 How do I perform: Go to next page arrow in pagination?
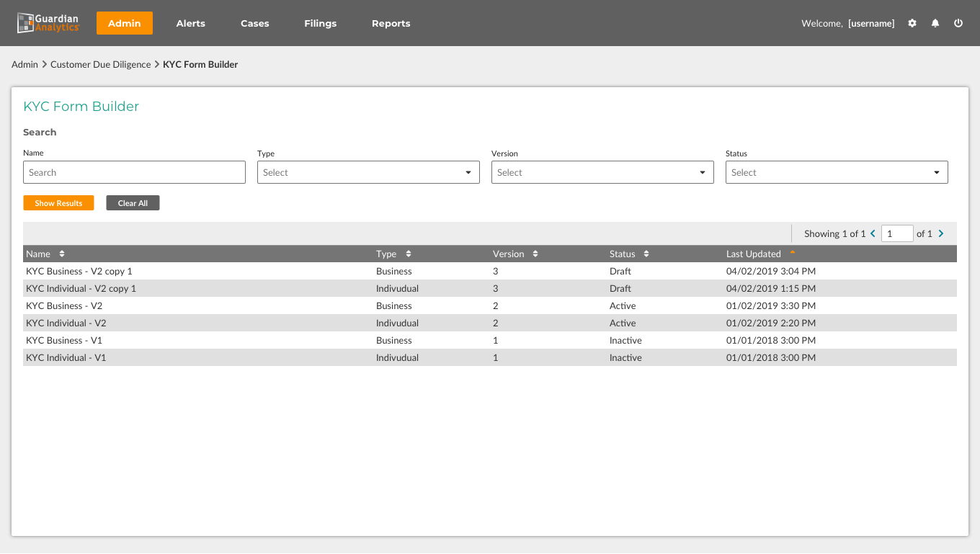(x=941, y=233)
